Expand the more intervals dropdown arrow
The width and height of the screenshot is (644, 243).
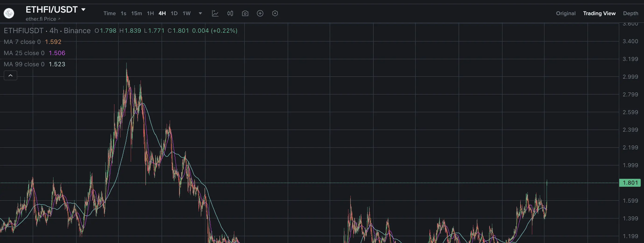pyautogui.click(x=200, y=13)
